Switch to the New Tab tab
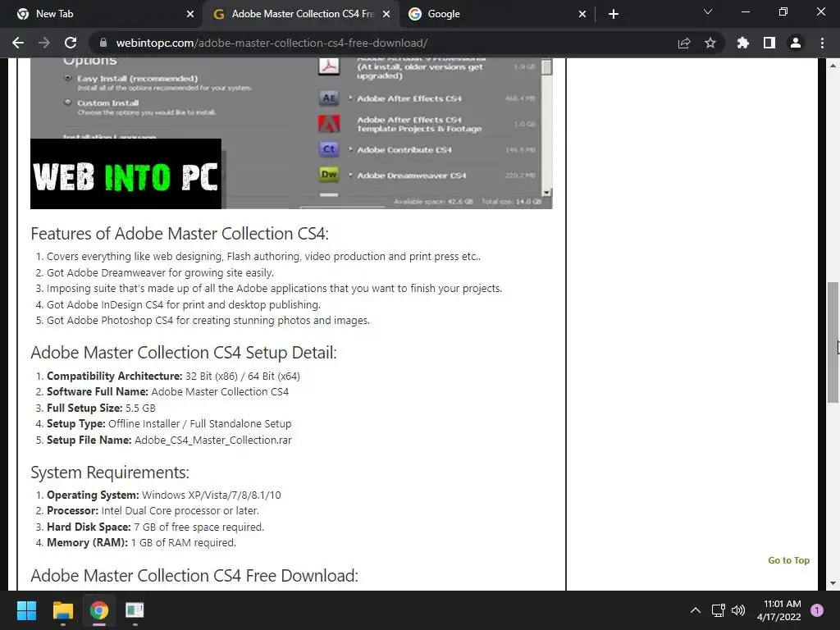840x630 pixels. tap(102, 14)
